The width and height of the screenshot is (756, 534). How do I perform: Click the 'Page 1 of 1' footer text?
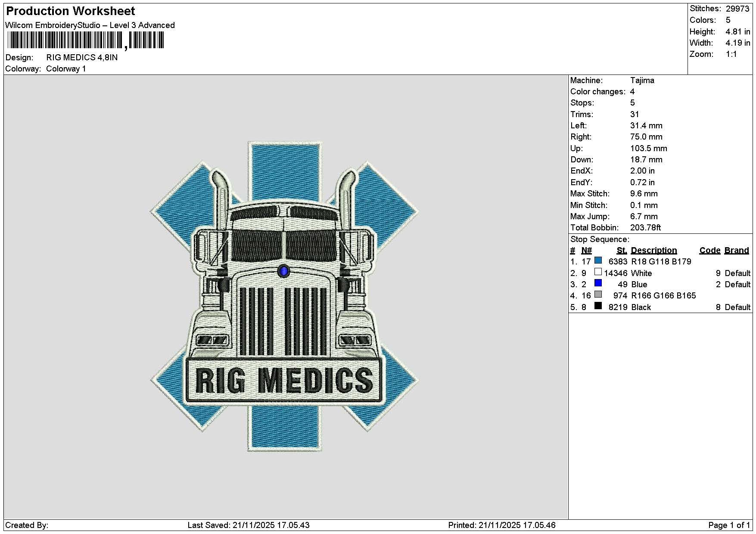tap(729, 525)
